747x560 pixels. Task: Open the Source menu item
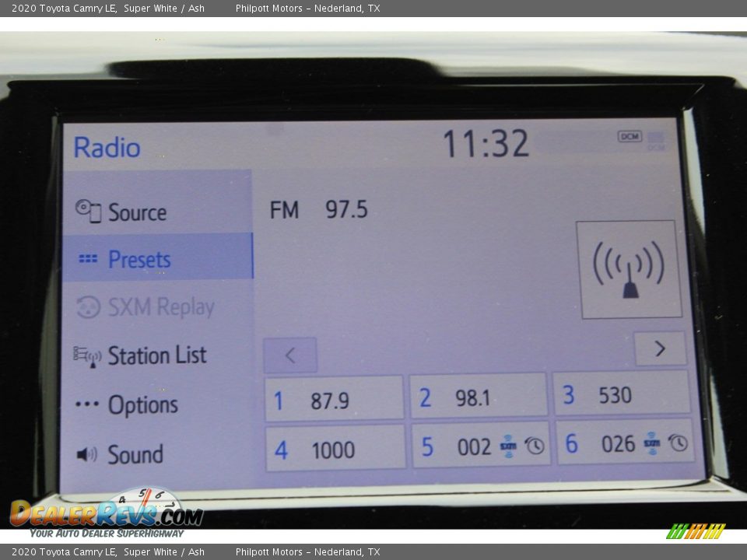pyautogui.click(x=157, y=211)
